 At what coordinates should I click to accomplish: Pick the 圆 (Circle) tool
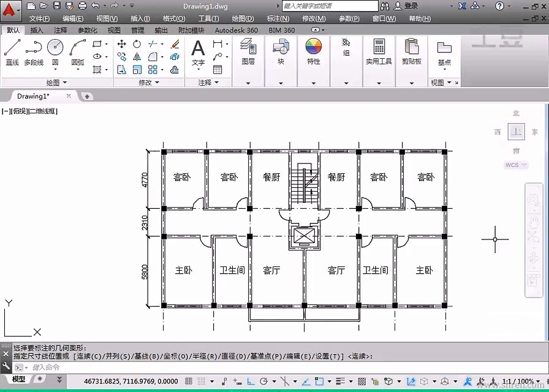55,48
